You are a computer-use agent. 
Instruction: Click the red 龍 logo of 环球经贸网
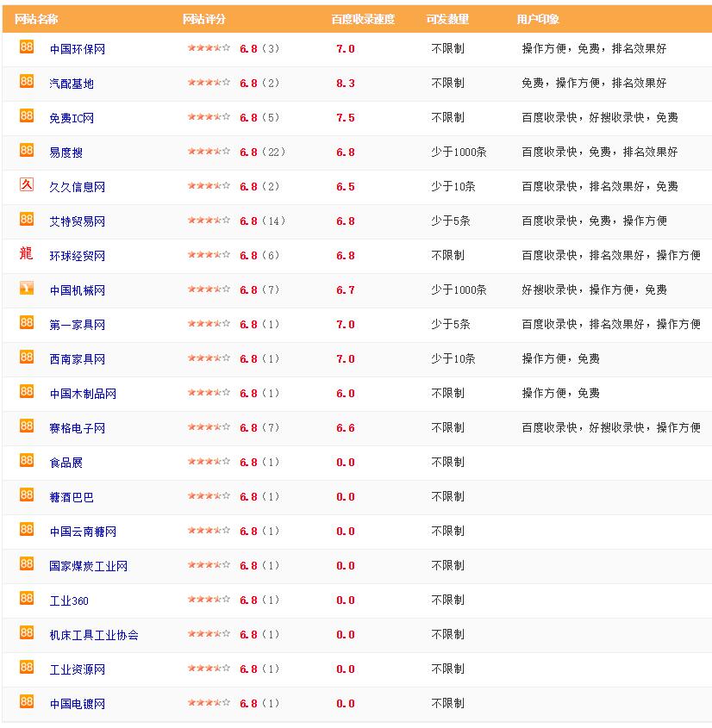(27, 253)
